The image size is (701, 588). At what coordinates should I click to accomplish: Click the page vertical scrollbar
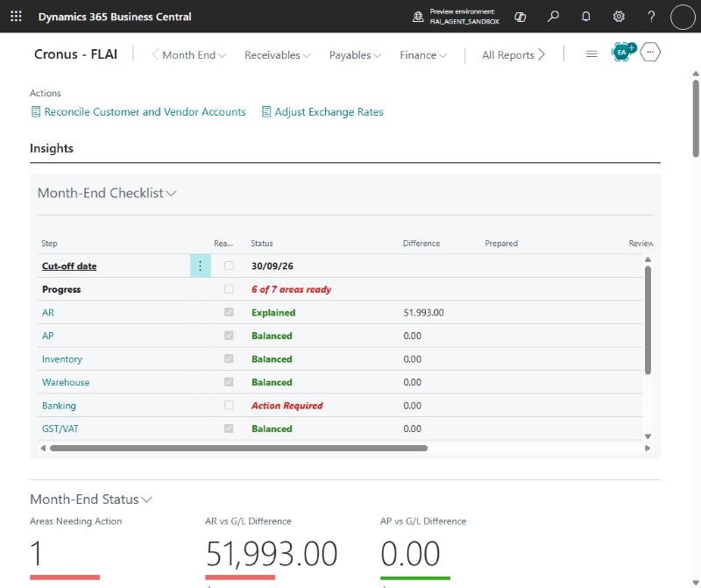(x=696, y=118)
